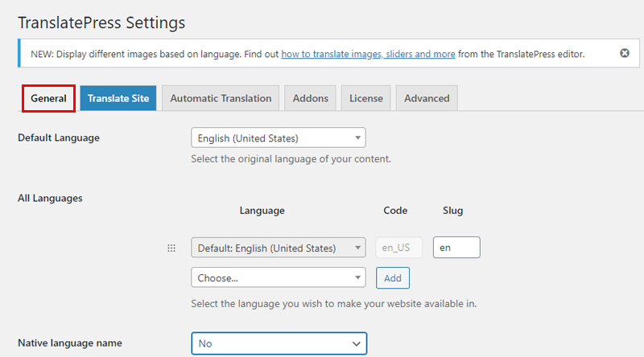Focus the 'en' slug input field

click(x=456, y=248)
